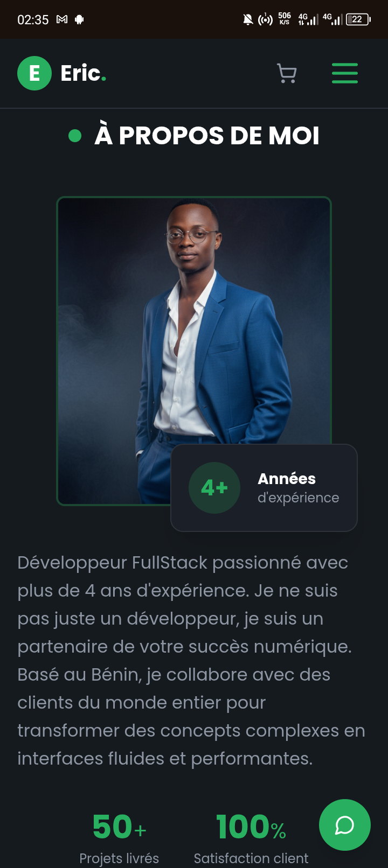
Task: Open the green hamburger menu
Action: 345,73
